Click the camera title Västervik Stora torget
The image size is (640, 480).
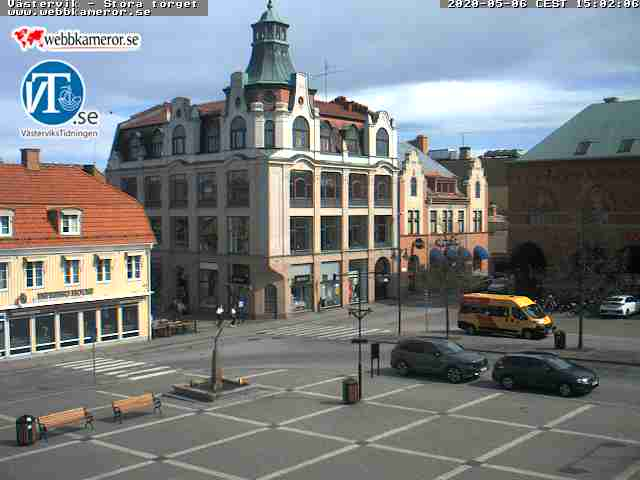[103, 4]
